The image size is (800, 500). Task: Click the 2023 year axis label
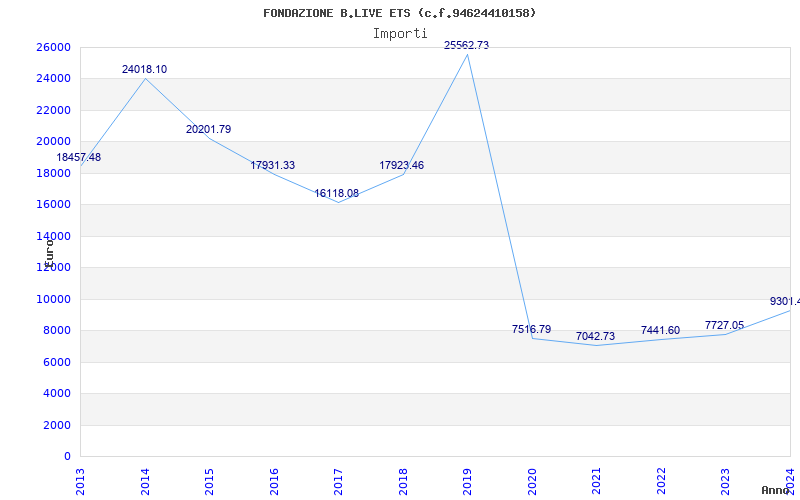pyautogui.click(x=726, y=481)
